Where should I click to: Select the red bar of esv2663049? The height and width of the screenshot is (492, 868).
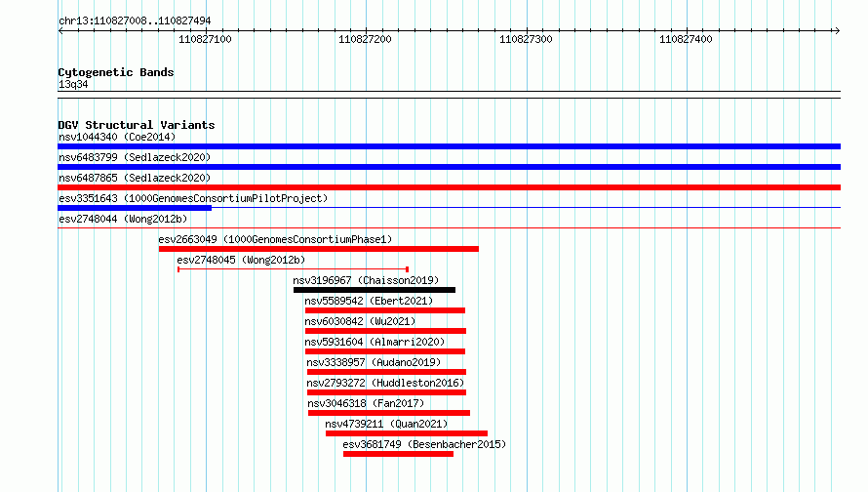pos(319,249)
